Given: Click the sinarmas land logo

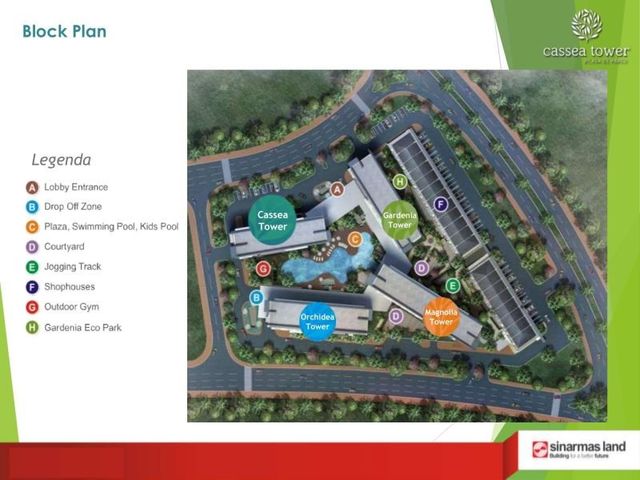Looking at the screenshot, I should pos(579,449).
